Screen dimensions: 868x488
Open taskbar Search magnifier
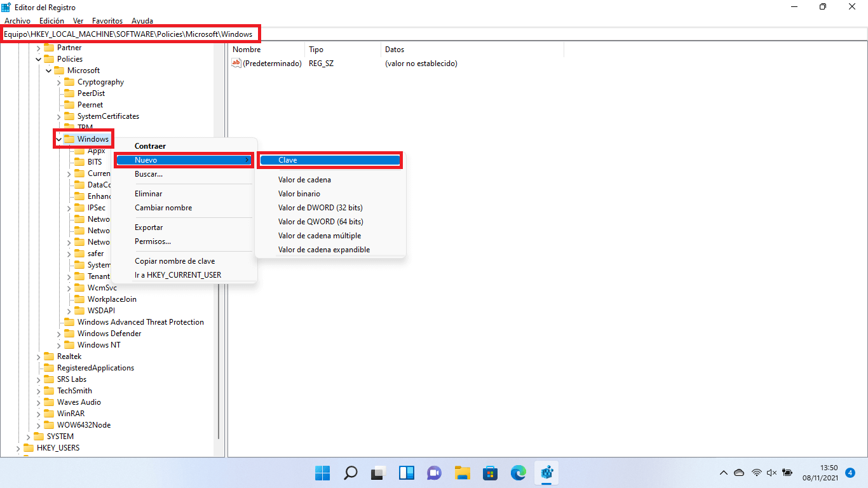click(x=351, y=473)
